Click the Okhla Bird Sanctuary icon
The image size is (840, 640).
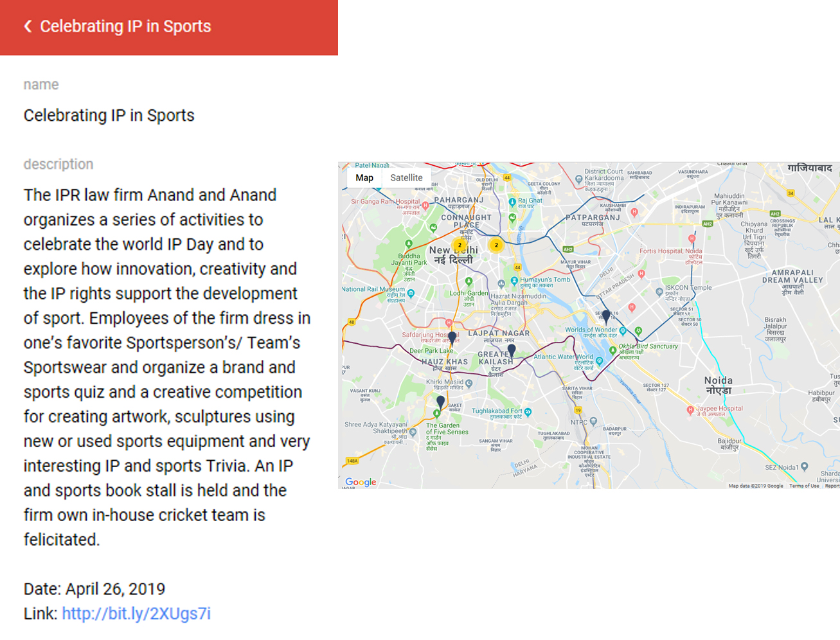[x=612, y=350]
